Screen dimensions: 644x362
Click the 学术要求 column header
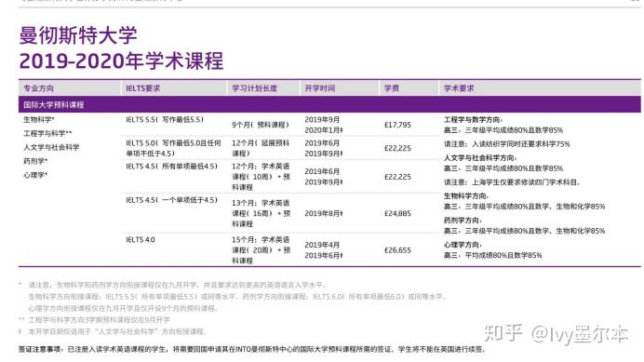(459, 88)
